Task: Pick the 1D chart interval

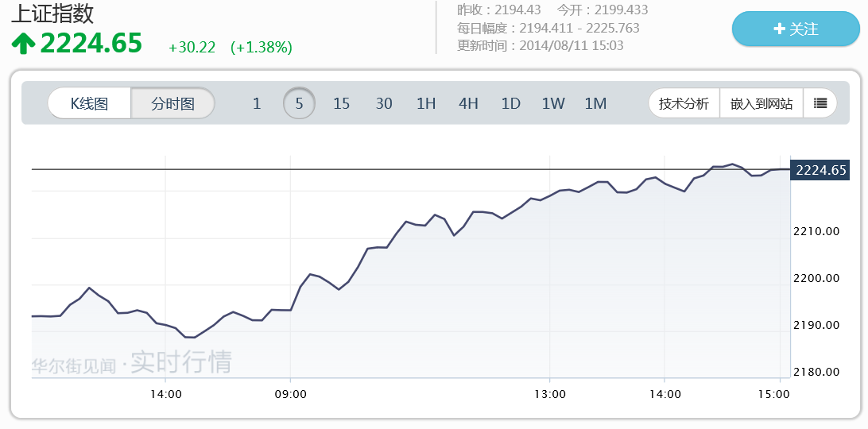Action: (510, 103)
